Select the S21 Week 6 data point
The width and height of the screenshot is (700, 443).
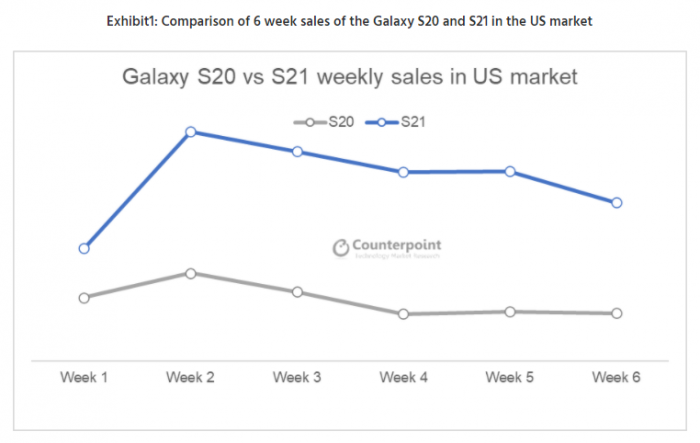point(617,203)
